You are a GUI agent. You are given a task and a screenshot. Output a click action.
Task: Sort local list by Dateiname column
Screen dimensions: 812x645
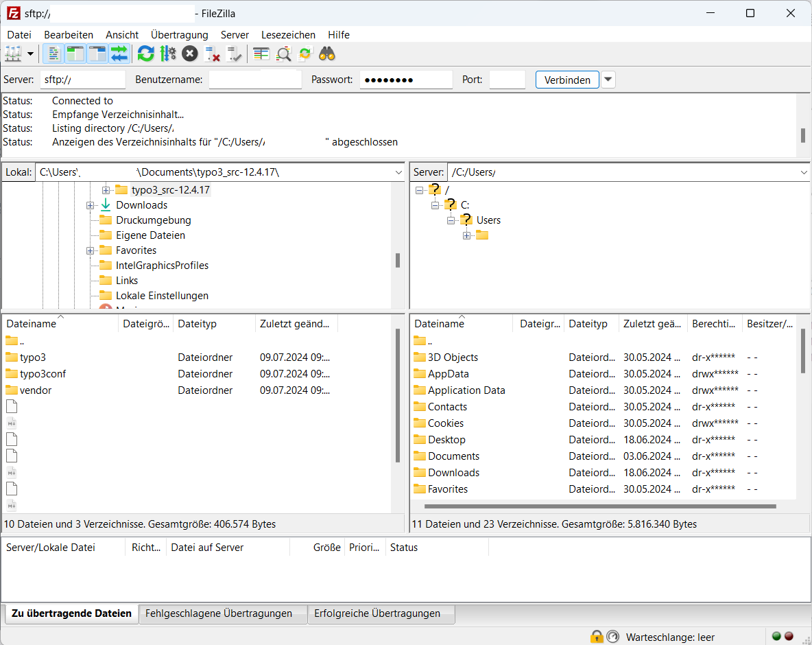[x=60, y=324]
